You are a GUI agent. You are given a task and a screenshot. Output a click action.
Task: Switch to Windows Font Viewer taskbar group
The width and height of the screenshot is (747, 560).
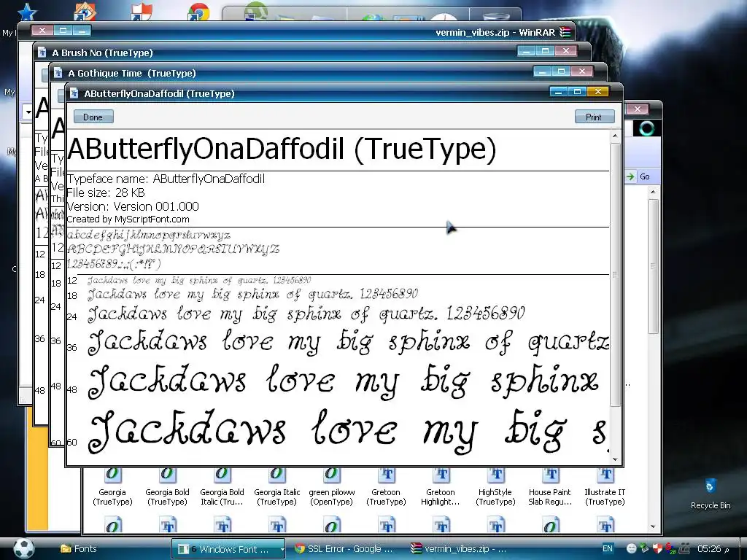pyautogui.click(x=228, y=549)
